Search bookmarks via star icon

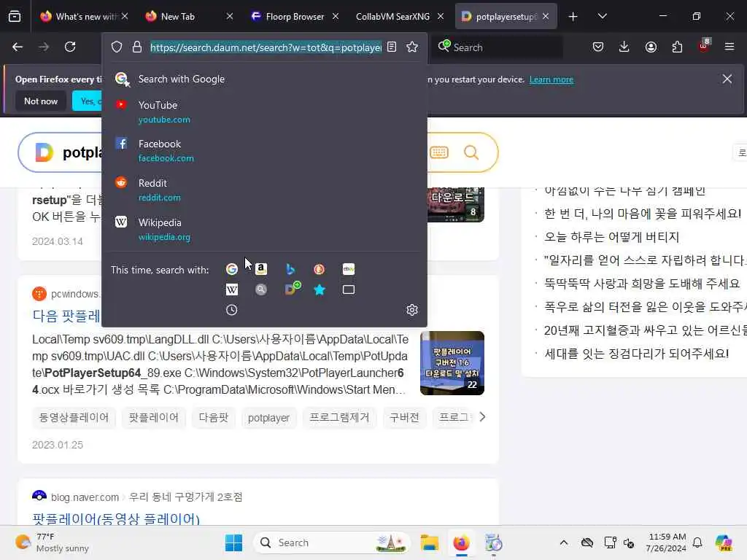coord(320,289)
